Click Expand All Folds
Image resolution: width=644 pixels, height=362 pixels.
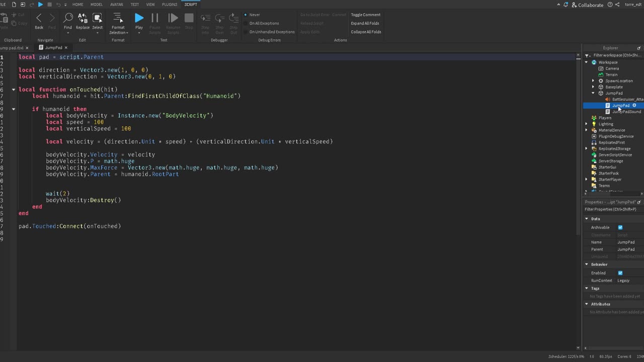365,23
